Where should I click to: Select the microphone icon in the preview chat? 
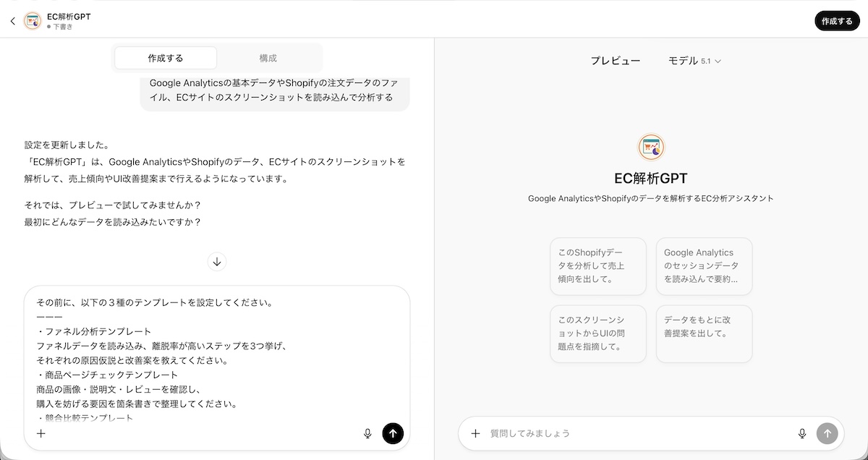[x=802, y=433]
